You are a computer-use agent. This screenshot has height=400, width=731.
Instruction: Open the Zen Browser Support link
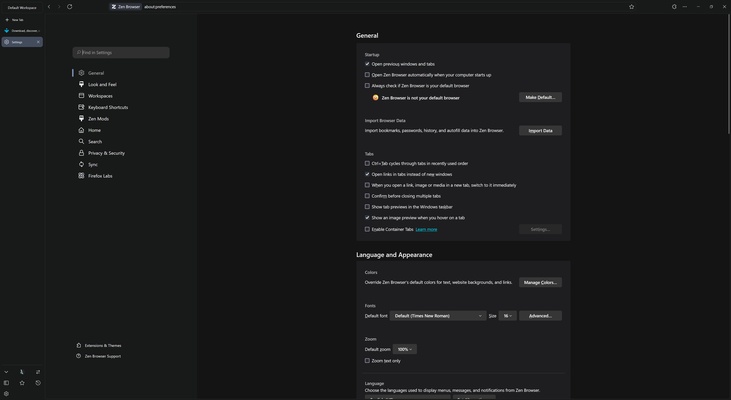(103, 356)
